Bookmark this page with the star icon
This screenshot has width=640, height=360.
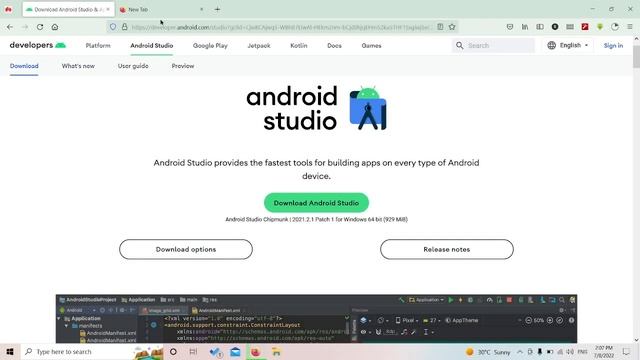452,27
